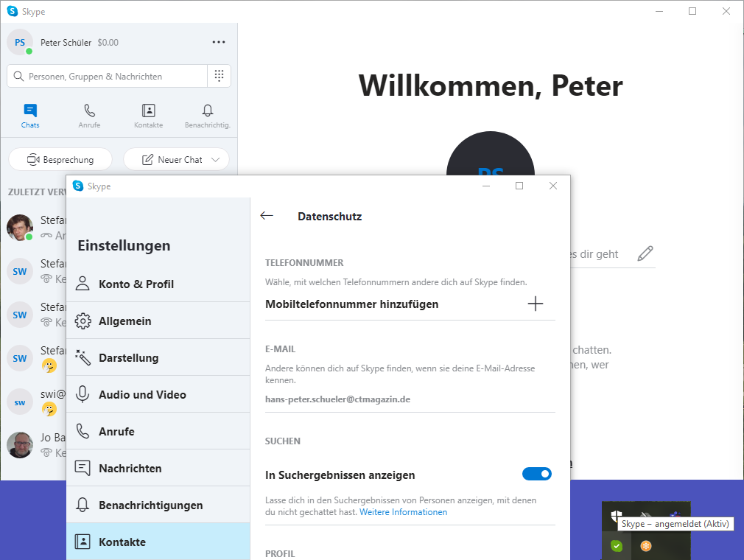Screen dimensions: 744x560
Task: Click the phone icon of Anrufe settings
Action: pyautogui.click(x=83, y=431)
